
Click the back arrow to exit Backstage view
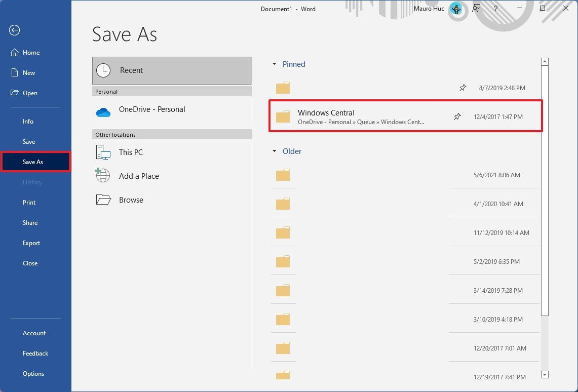pyautogui.click(x=14, y=30)
